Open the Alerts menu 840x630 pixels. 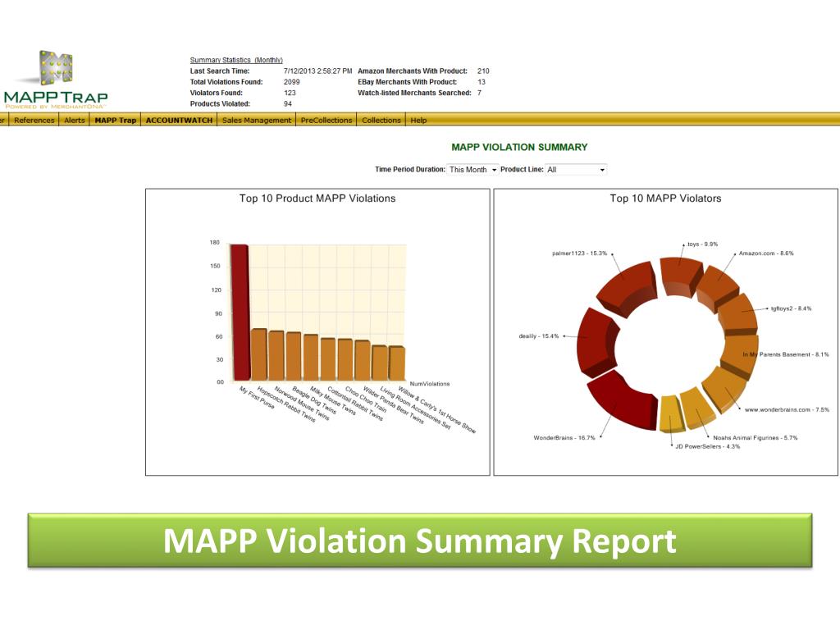[x=75, y=120]
